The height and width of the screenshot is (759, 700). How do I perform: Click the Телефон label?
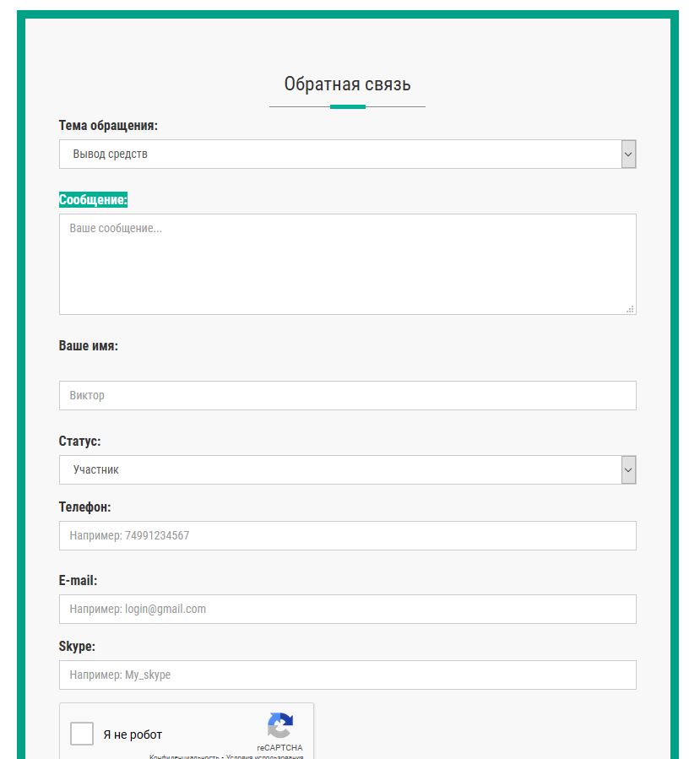84,507
